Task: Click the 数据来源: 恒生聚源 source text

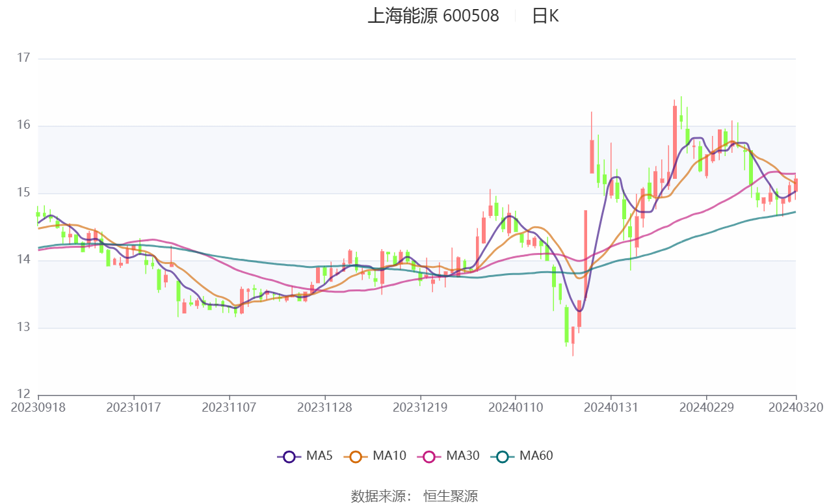Action: (414, 496)
